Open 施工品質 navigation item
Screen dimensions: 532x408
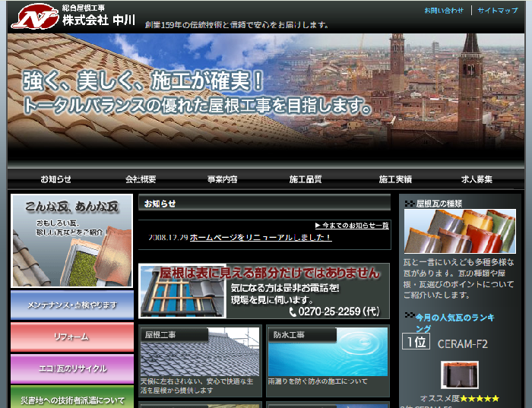click(x=306, y=179)
